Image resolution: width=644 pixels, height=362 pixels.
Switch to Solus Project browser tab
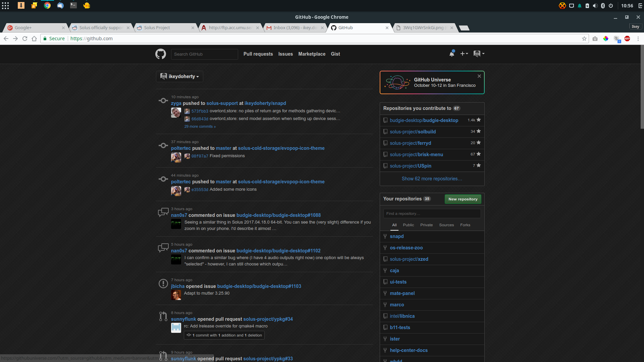coord(165,28)
